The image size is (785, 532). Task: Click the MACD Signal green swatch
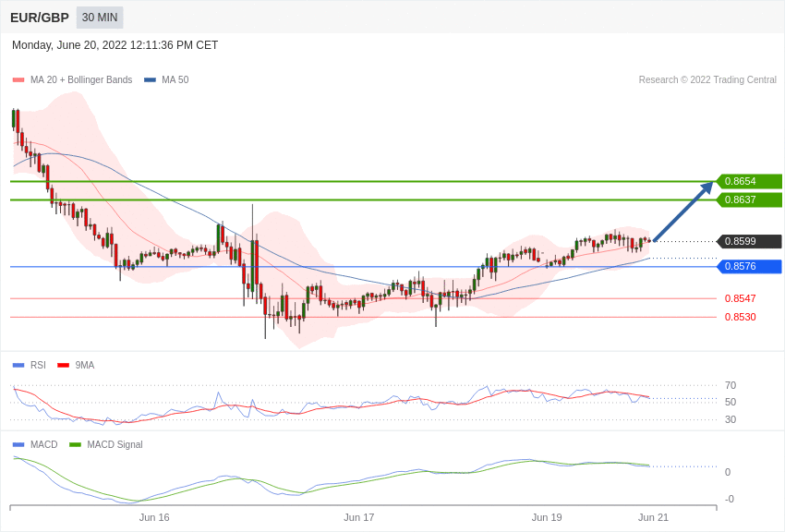(x=75, y=444)
